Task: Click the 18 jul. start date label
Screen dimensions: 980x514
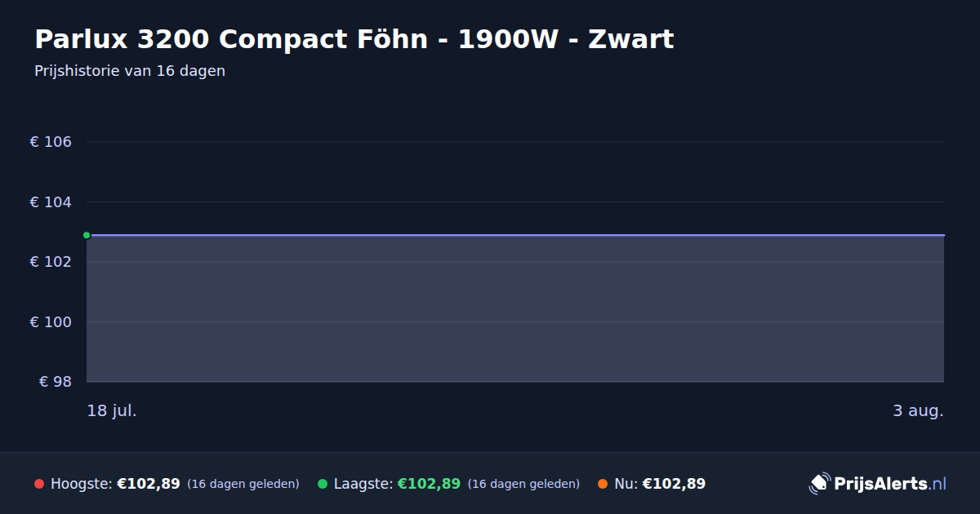Action: [x=112, y=410]
